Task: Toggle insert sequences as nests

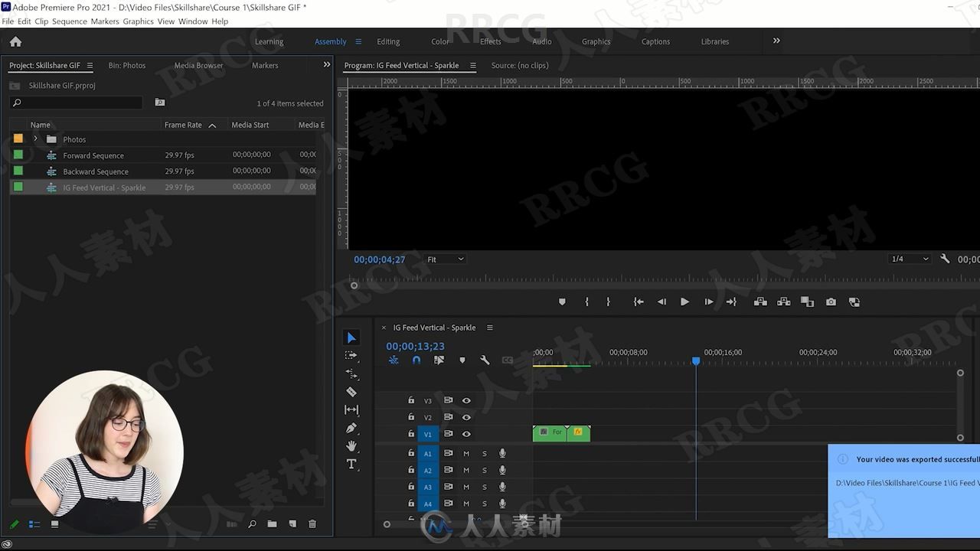Action: (x=394, y=360)
